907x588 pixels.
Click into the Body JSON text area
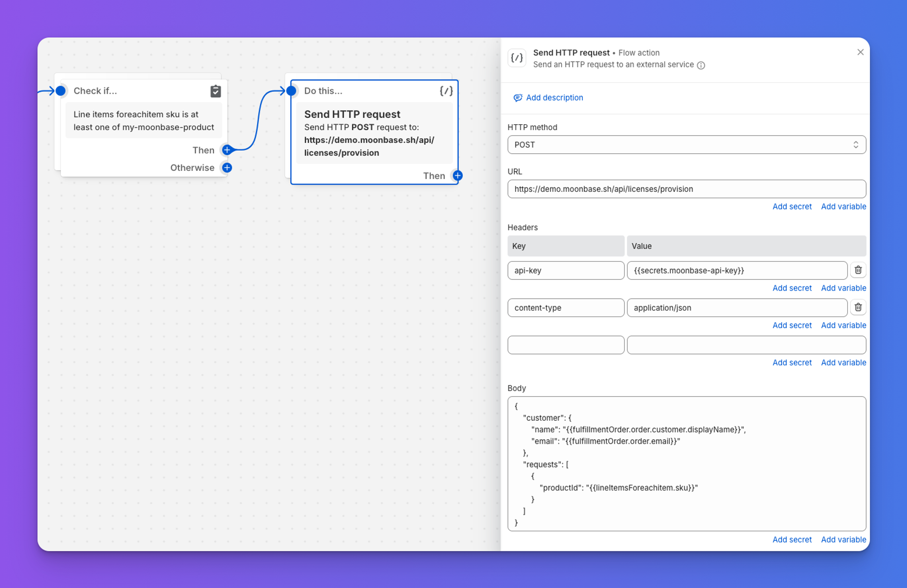pyautogui.click(x=687, y=464)
